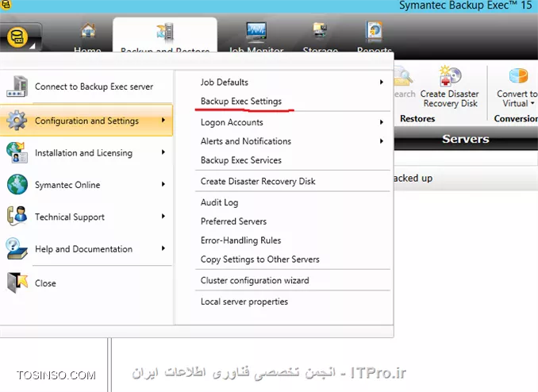The image size is (538, 392).
Task: Click the Backup and Restore tab icon
Action: click(165, 33)
